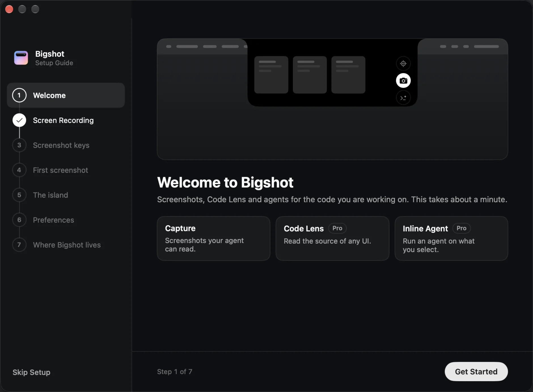Select the Welcome step in sidebar
Screen dimensions: 533x392
click(x=66, y=95)
